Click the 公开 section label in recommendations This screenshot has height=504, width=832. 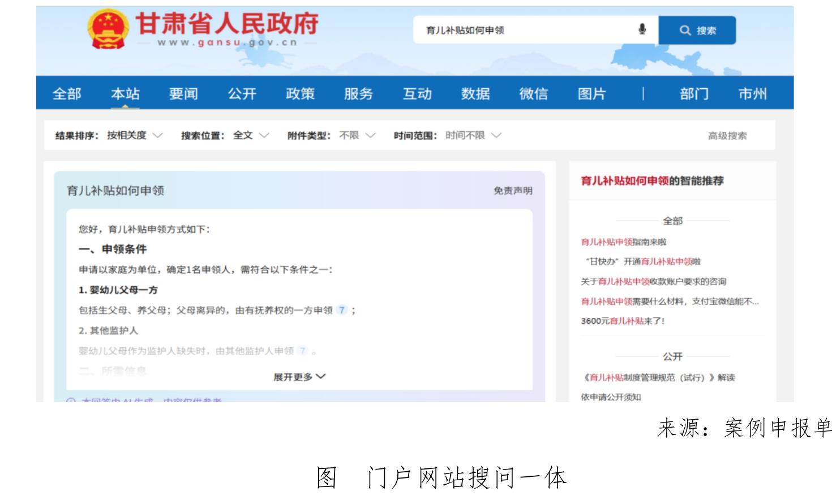(672, 356)
